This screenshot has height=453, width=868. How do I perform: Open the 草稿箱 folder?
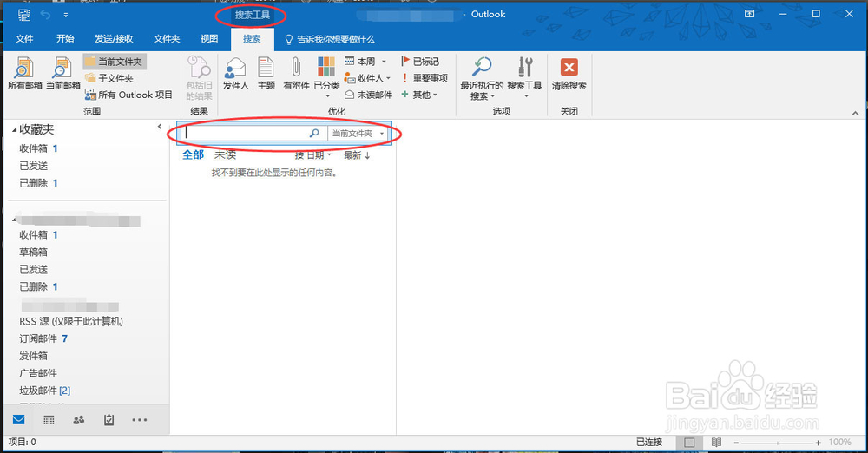(x=33, y=252)
